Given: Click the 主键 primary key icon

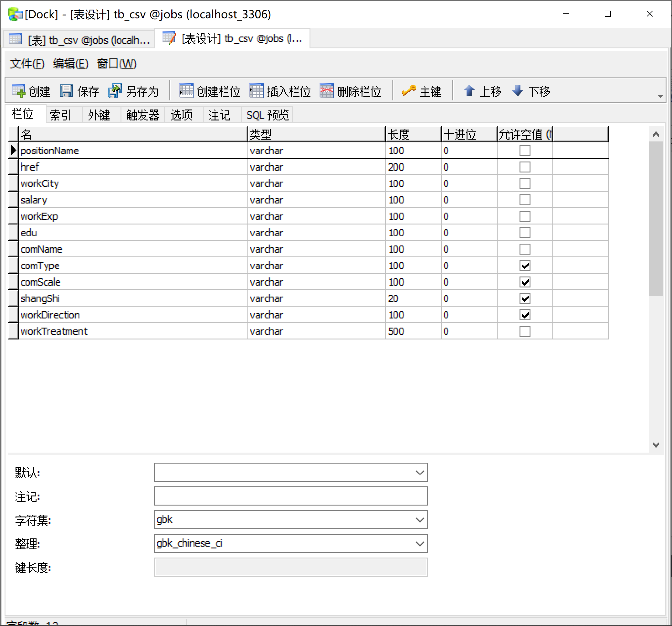Looking at the screenshot, I should pos(409,91).
